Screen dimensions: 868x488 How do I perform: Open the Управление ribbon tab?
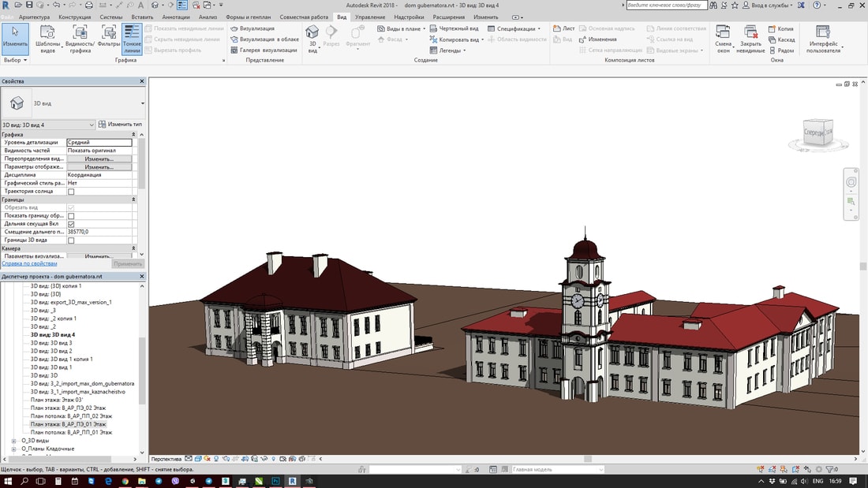pyautogui.click(x=370, y=17)
